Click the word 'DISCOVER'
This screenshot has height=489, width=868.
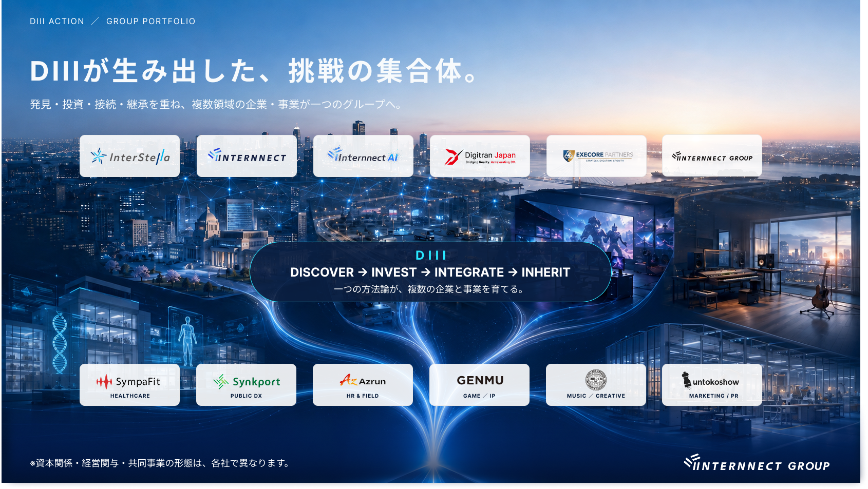tap(322, 272)
